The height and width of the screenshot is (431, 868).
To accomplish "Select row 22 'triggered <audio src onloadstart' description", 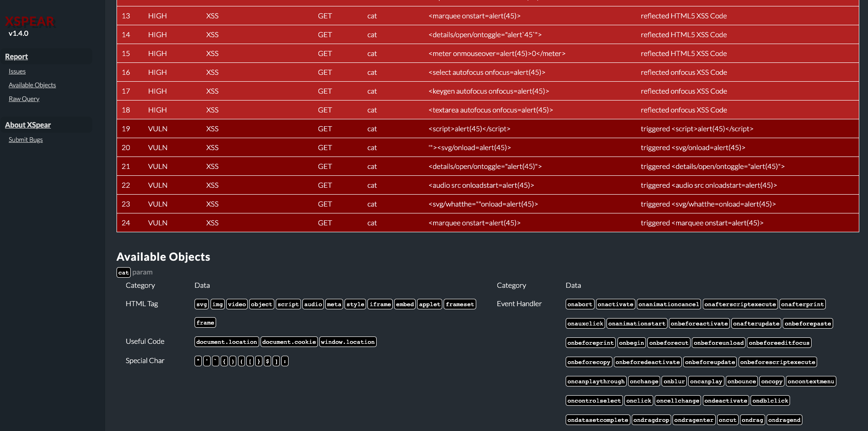I will (709, 185).
